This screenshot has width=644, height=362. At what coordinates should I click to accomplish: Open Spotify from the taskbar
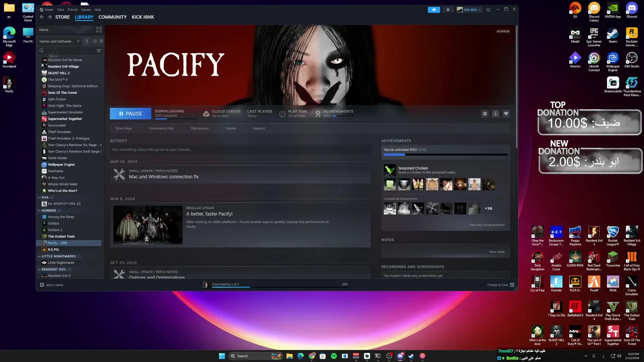[x=334, y=356]
